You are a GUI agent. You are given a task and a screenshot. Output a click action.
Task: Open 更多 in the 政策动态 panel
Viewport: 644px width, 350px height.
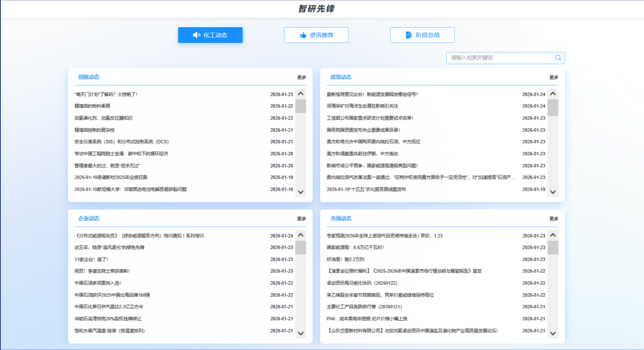click(x=554, y=77)
